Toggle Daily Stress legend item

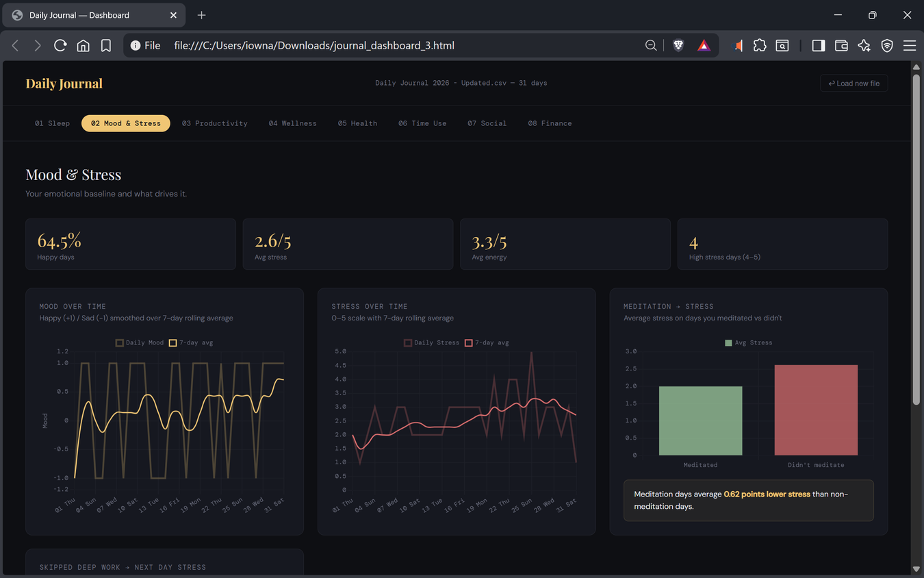pyautogui.click(x=431, y=342)
